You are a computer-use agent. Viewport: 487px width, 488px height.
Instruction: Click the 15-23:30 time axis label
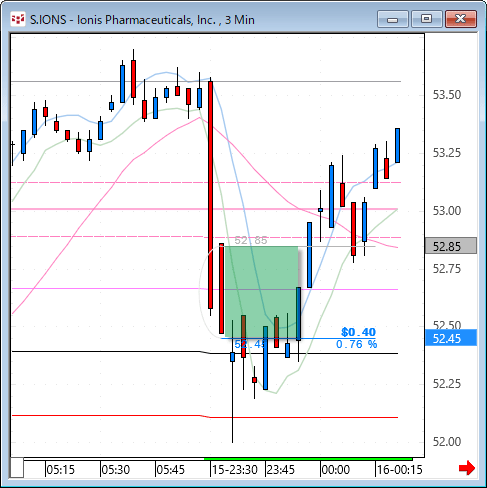tap(235, 470)
